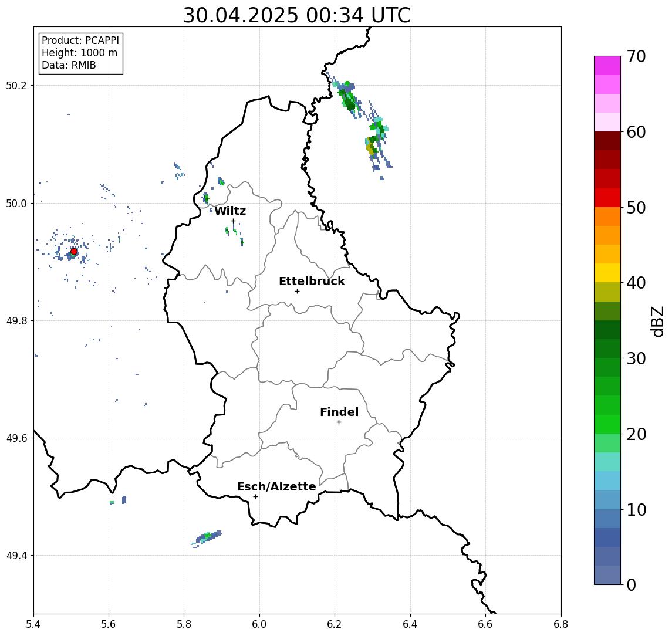Click the red radar location marker
The image size is (672, 636).
(x=74, y=252)
